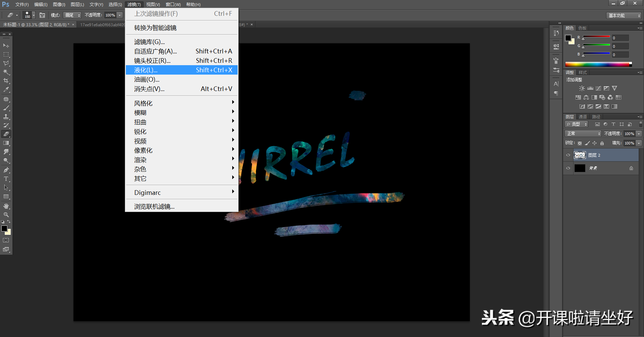Screen dimensions: 644x337
Task: Select the Brush tool
Action: pyautogui.click(x=6, y=108)
